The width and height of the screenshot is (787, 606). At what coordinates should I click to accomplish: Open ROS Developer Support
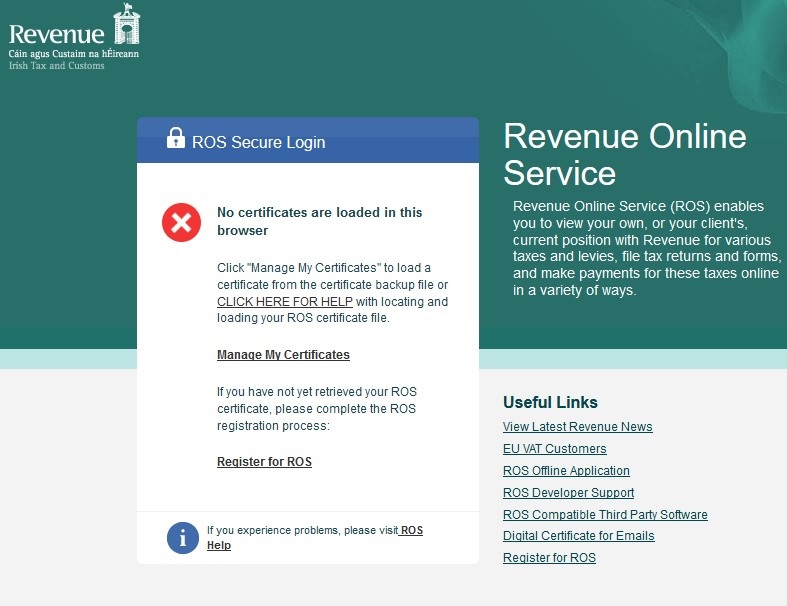[568, 493]
